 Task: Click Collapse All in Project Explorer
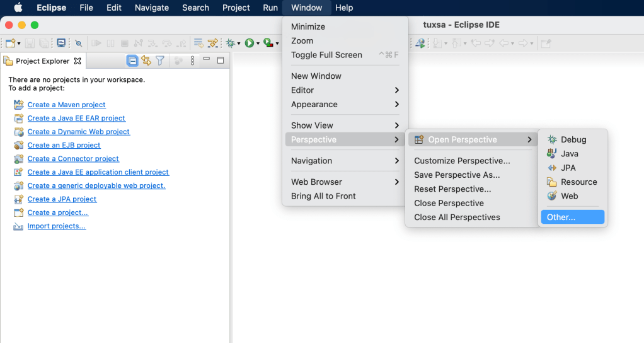[x=132, y=61]
